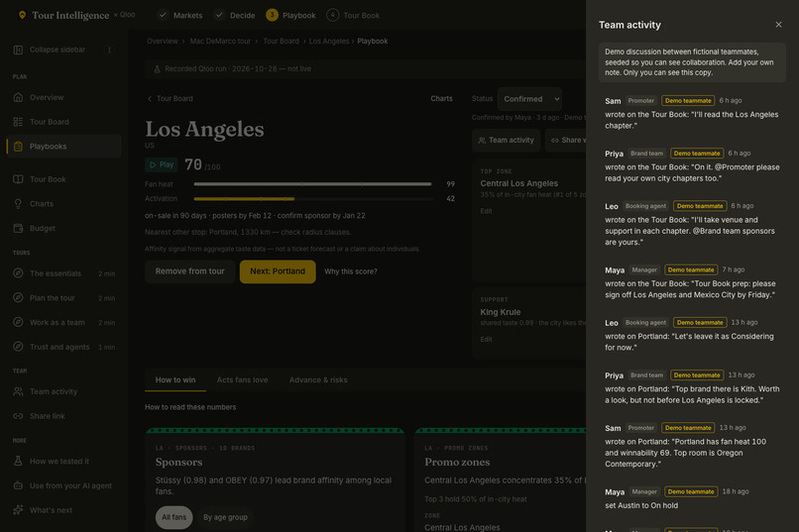Screen dimensions: 799x532
Task: Click the Collapse sidebar icon
Action: click(19, 50)
